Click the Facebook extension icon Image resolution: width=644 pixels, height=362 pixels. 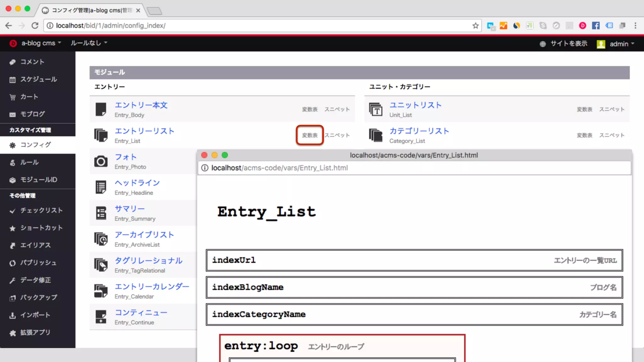click(596, 25)
